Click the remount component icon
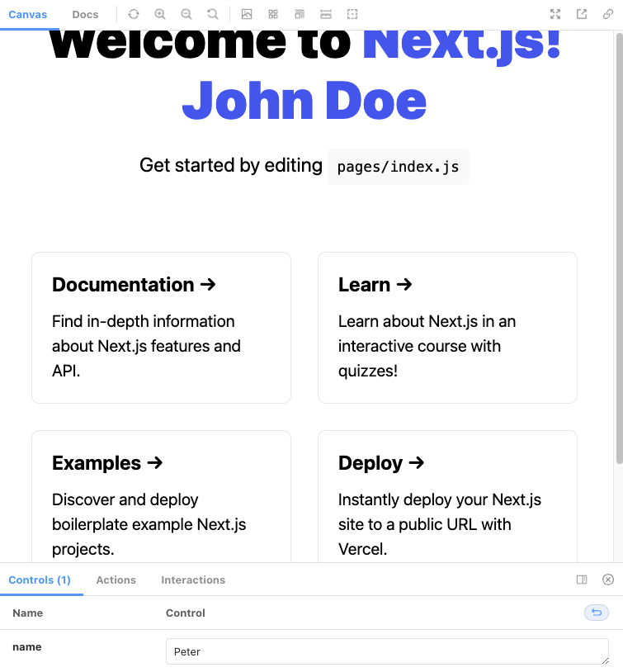623x672 pixels. tap(134, 14)
